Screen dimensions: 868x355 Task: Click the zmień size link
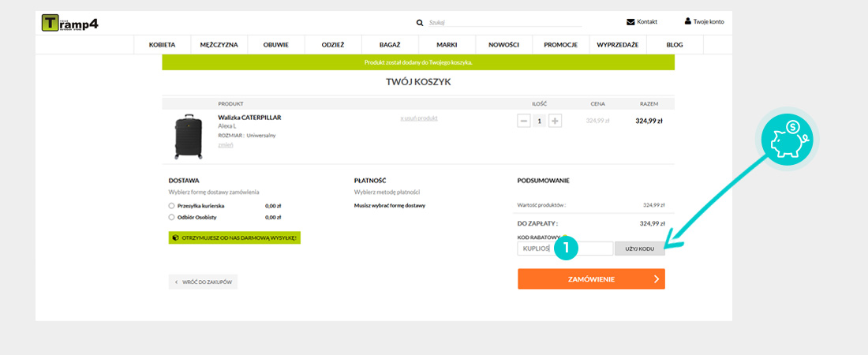coord(225,144)
